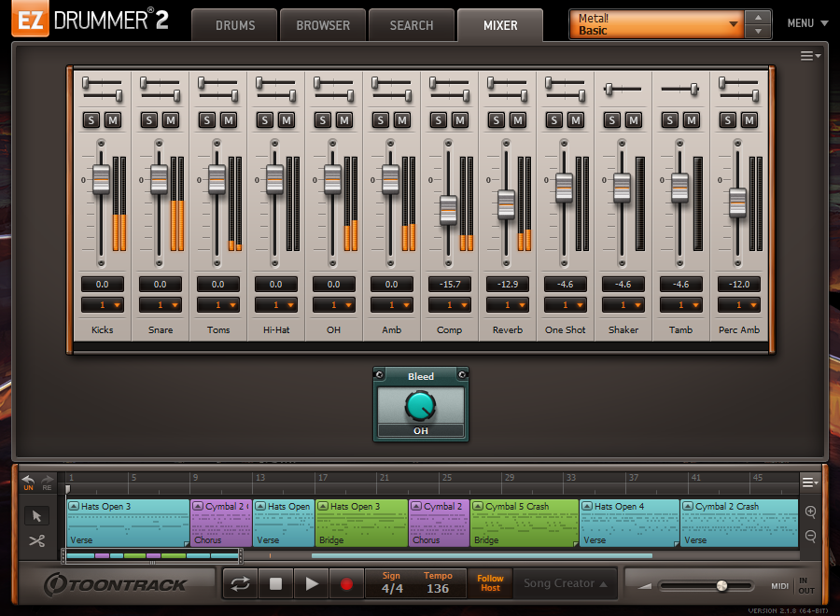Toggle loop playback button
This screenshot has height=616, width=840.
point(240,583)
